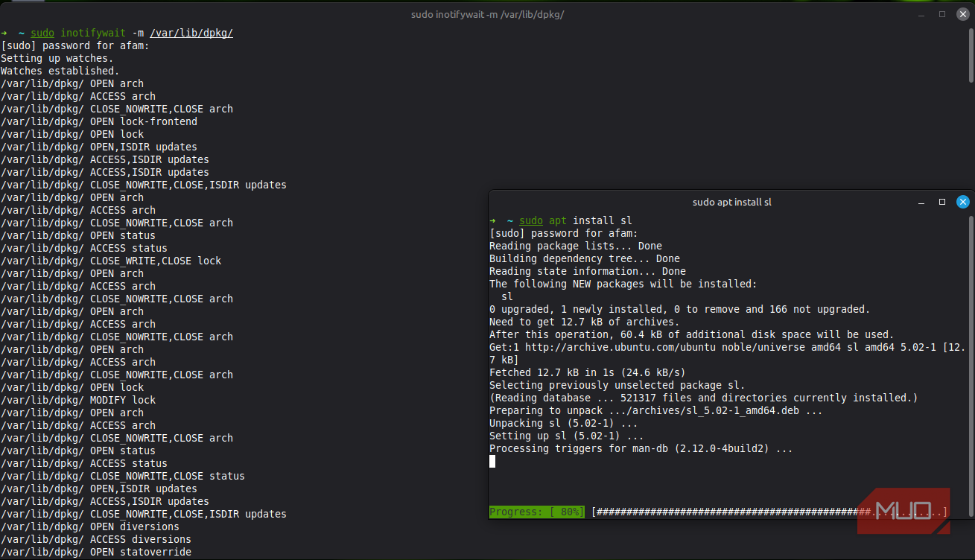Viewport: 975px width, 560px height.
Task: Click the inotifywait terminal scrollbar thumb
Action: coord(971,56)
